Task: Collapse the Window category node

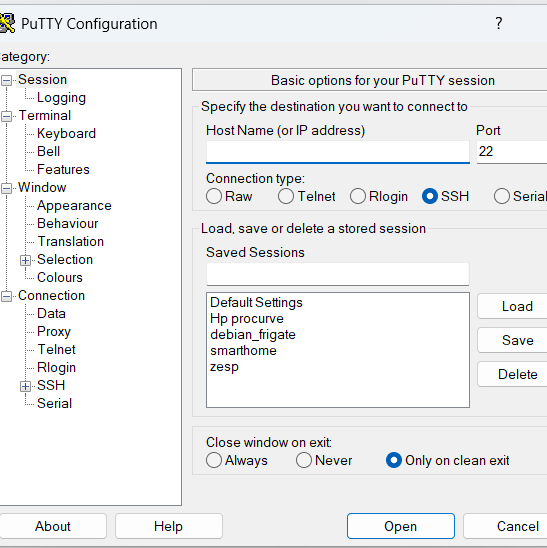Action: tap(6, 188)
